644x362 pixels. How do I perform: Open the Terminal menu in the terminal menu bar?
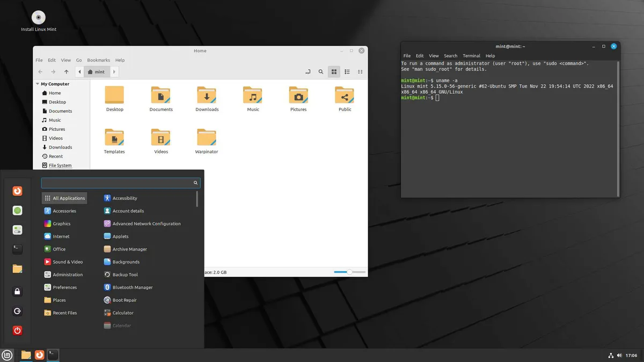point(471,56)
